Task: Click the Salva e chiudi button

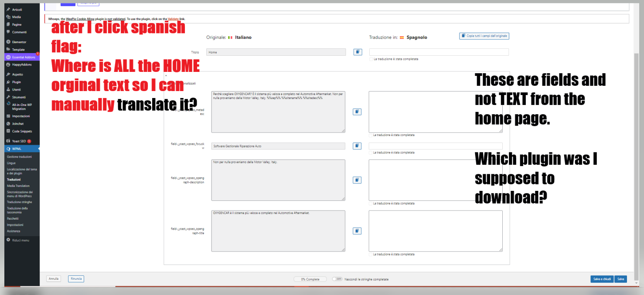Action: (x=602, y=279)
